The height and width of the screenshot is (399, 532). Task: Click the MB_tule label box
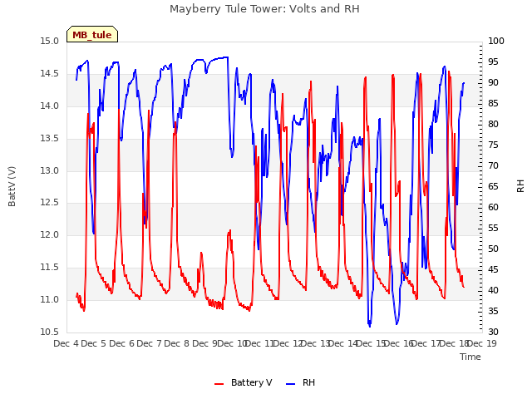pos(92,34)
